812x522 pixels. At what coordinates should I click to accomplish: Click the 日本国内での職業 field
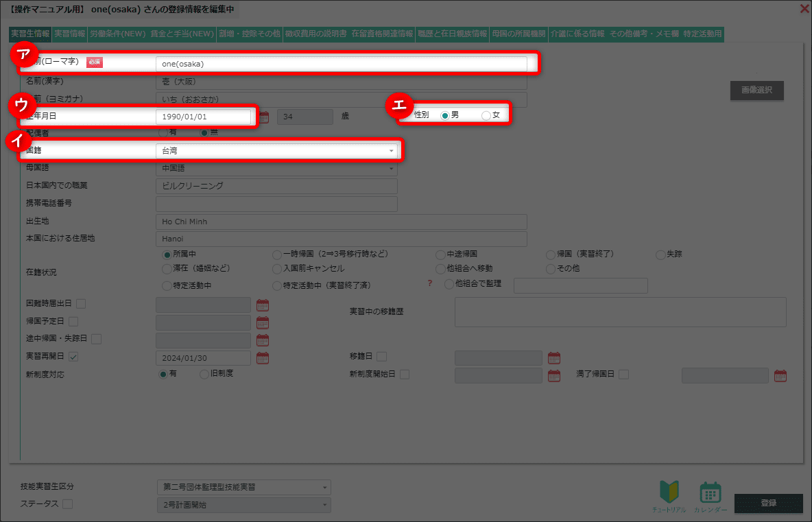pyautogui.click(x=276, y=186)
